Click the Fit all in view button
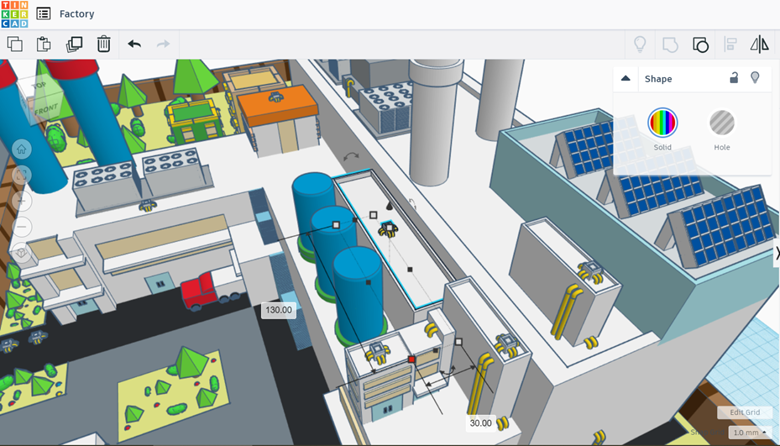This screenshot has height=446, width=780. [x=21, y=175]
